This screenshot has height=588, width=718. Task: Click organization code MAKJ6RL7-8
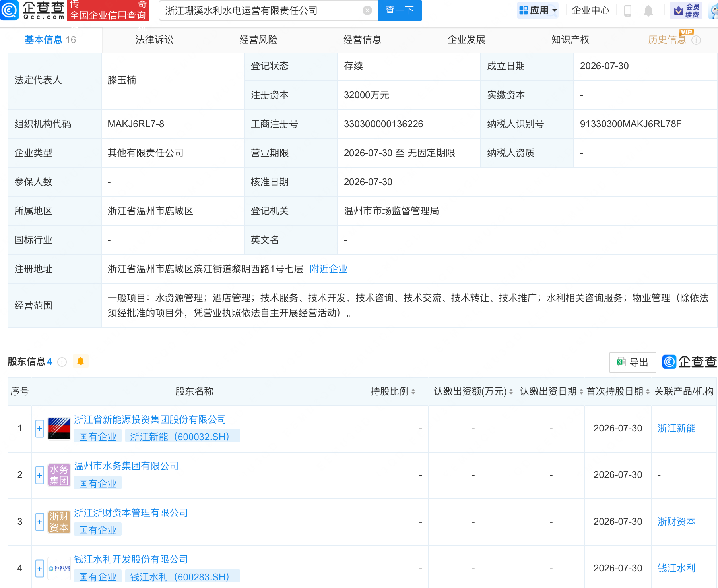136,124
